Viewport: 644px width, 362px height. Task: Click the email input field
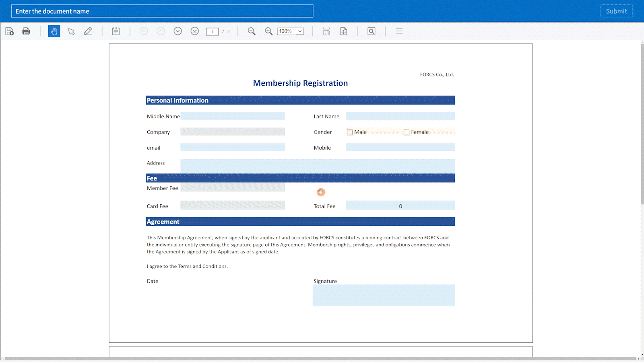click(233, 147)
